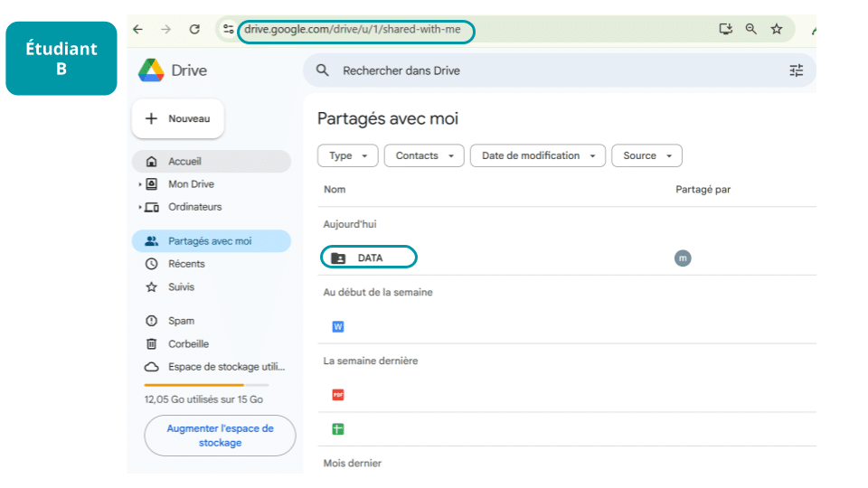868x488 pixels.
Task: Open the Sheets file from last week
Action: tap(338, 429)
